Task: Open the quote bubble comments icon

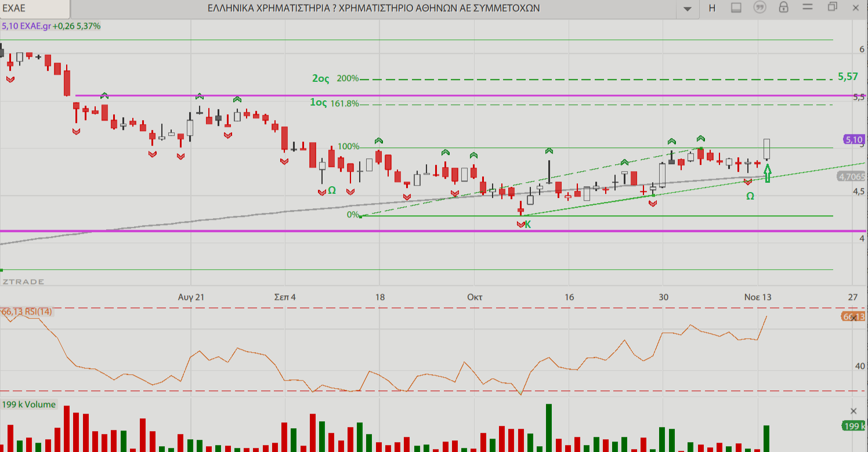Action: [759, 8]
